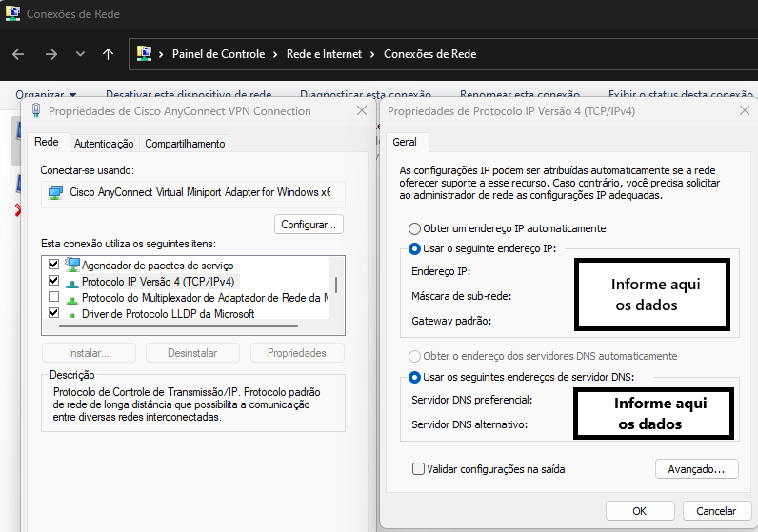Screen dimensions: 758x532
Task: Click the items list horizontal scrollbar
Action: pyautogui.click(x=178, y=326)
